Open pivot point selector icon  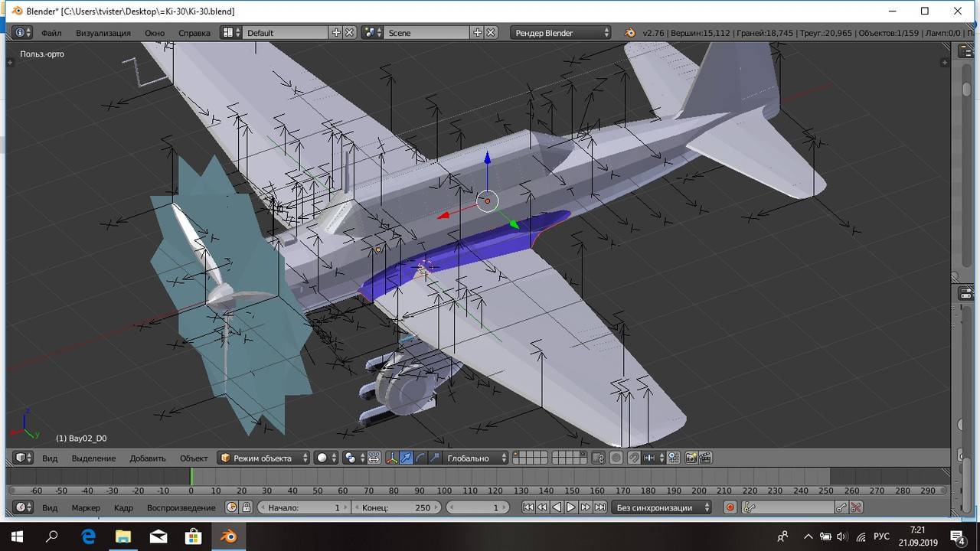[x=354, y=458]
